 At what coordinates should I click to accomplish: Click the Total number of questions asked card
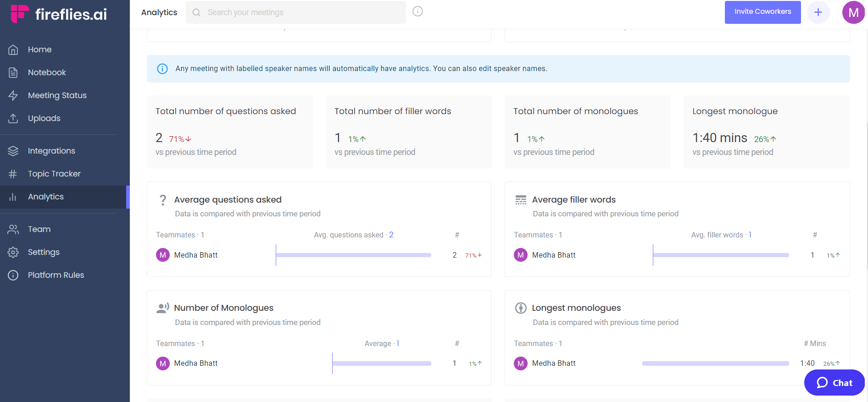click(x=229, y=132)
